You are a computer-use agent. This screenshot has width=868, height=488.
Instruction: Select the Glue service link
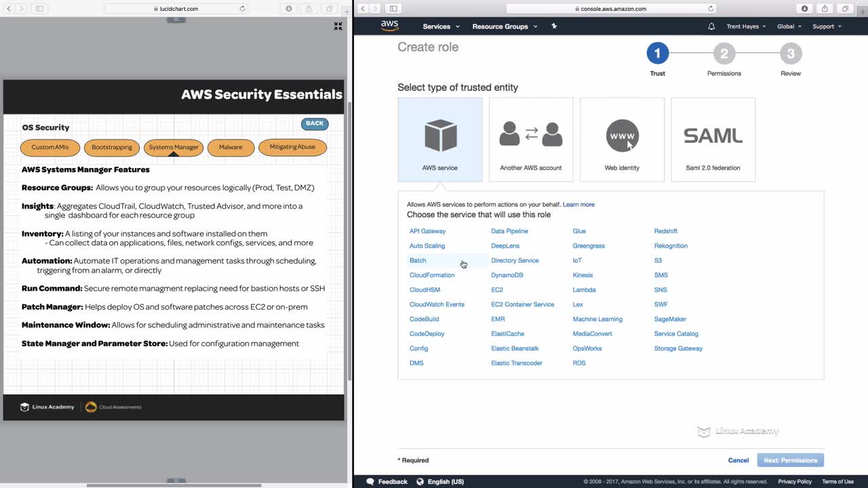click(x=579, y=231)
